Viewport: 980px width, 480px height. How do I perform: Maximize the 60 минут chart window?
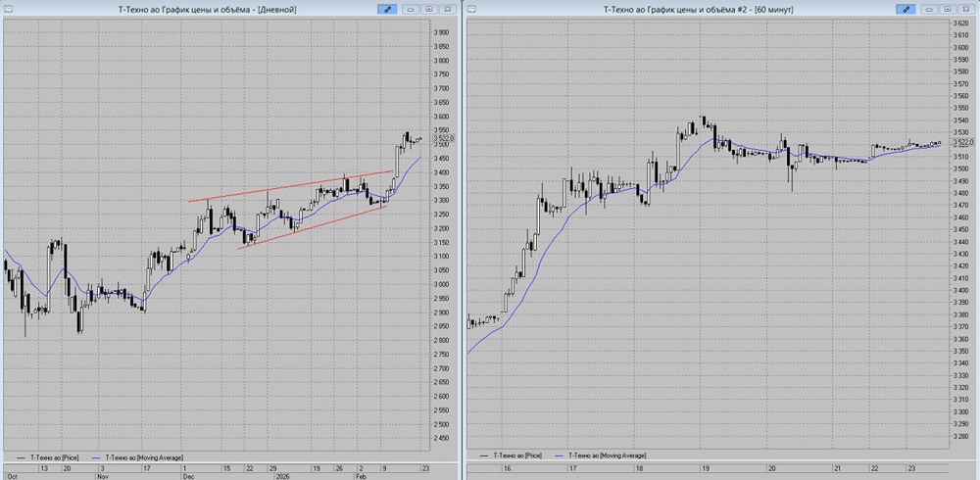click(x=948, y=9)
